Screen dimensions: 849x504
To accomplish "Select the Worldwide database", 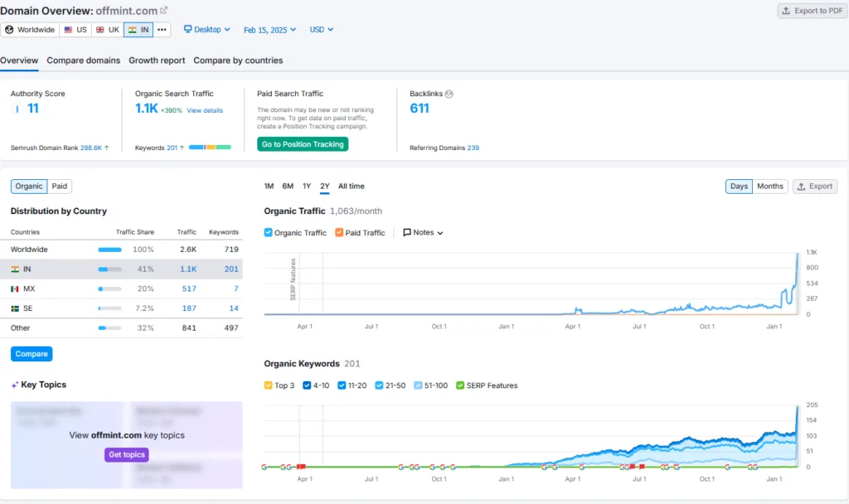I will click(x=30, y=30).
